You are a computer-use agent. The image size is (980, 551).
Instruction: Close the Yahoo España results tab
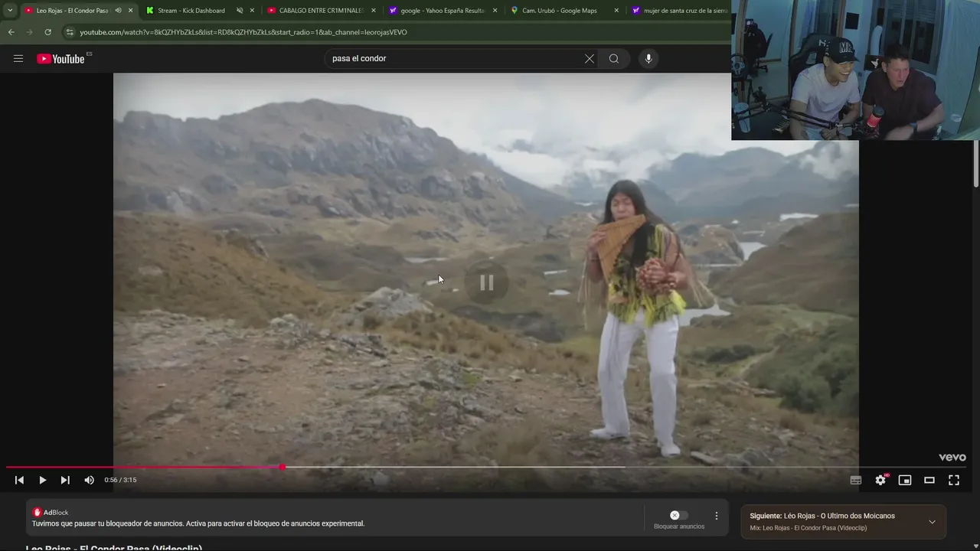coord(495,11)
